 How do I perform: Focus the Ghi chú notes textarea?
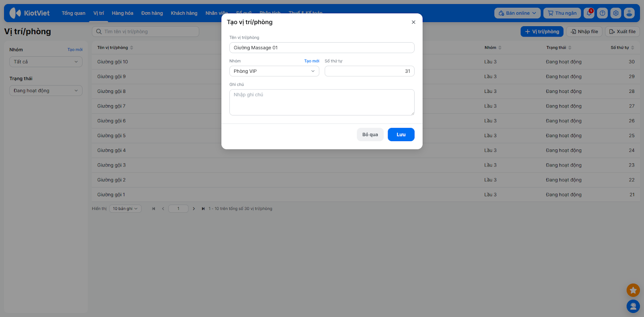coord(322,102)
